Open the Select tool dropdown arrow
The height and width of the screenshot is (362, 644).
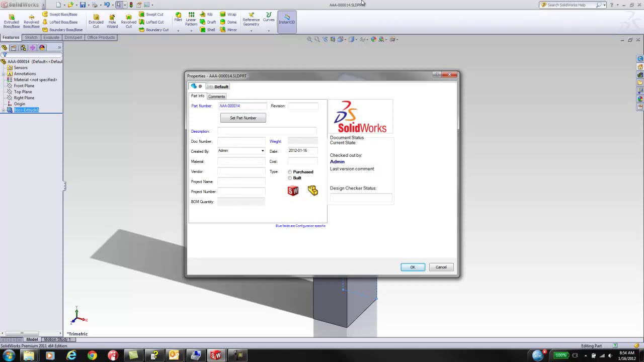coord(125,5)
